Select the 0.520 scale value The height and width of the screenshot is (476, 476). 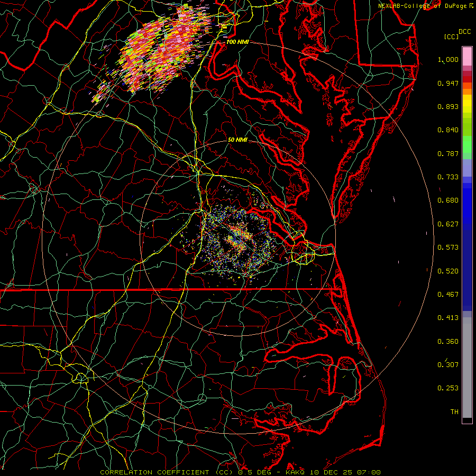(448, 271)
